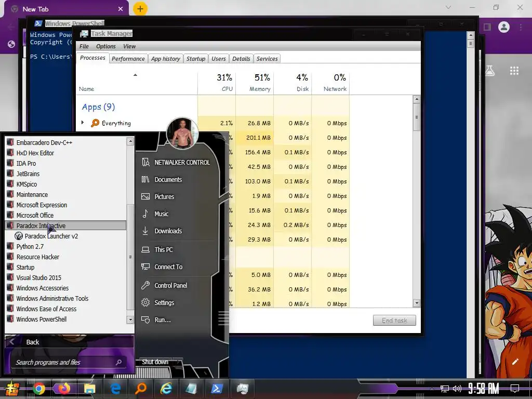This screenshot has width=532, height=399.
Task: Open Everything search taskbar icon
Action: point(140,389)
